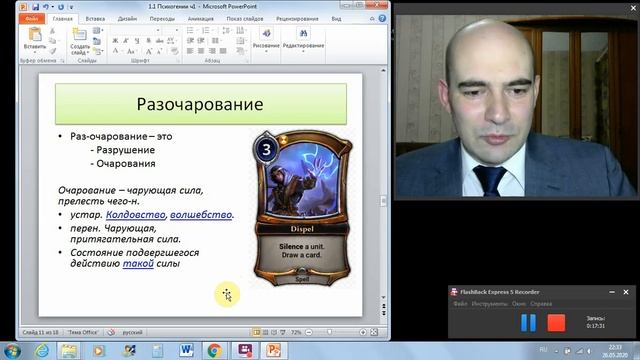
Task: Click the Increase list level icon
Action: [x=201, y=41]
